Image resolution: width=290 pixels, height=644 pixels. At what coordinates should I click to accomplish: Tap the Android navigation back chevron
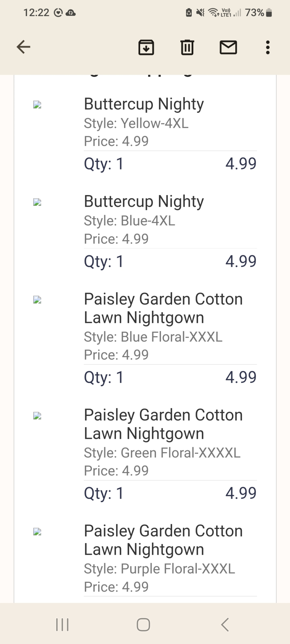coord(225,625)
